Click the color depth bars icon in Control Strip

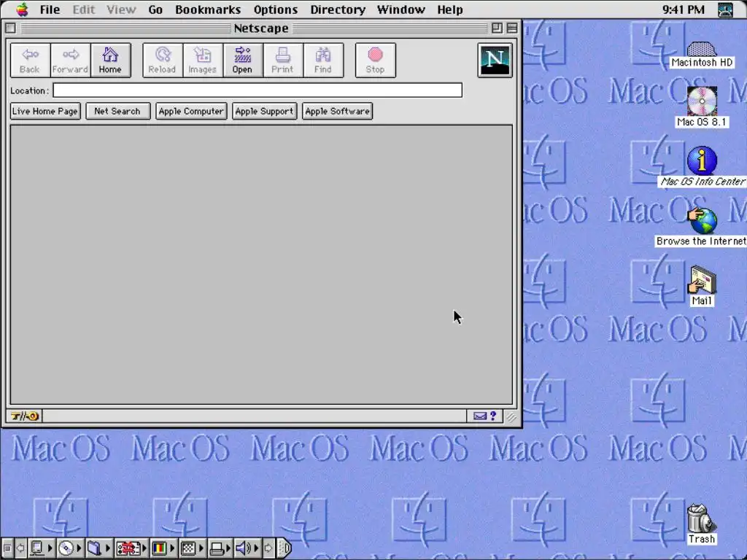[159, 548]
